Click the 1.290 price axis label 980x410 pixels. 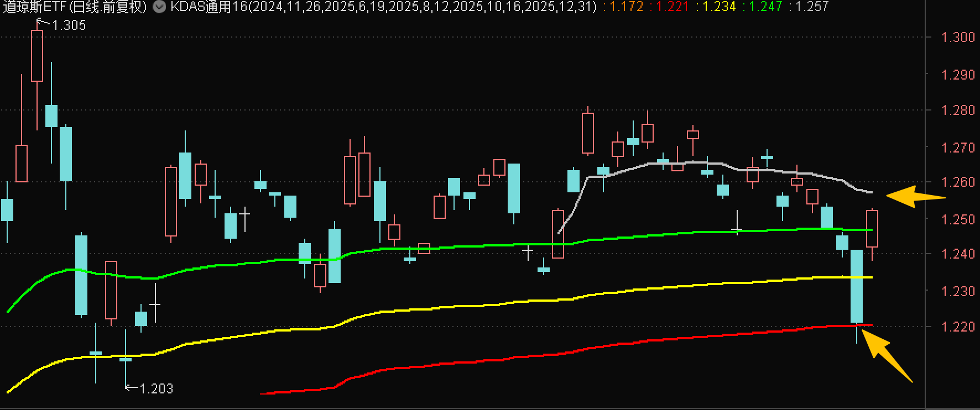pyautogui.click(x=958, y=75)
